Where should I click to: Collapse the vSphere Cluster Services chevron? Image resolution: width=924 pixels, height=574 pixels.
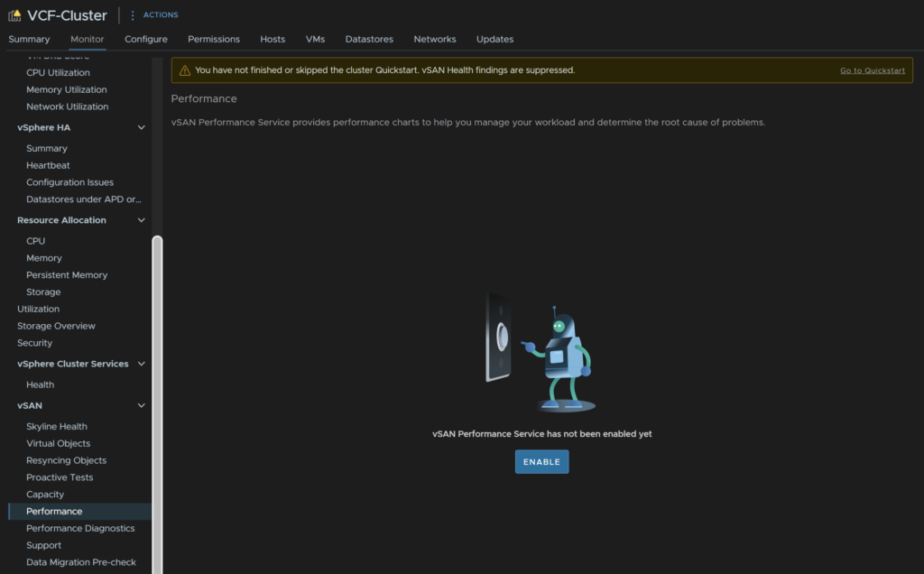[142, 364]
